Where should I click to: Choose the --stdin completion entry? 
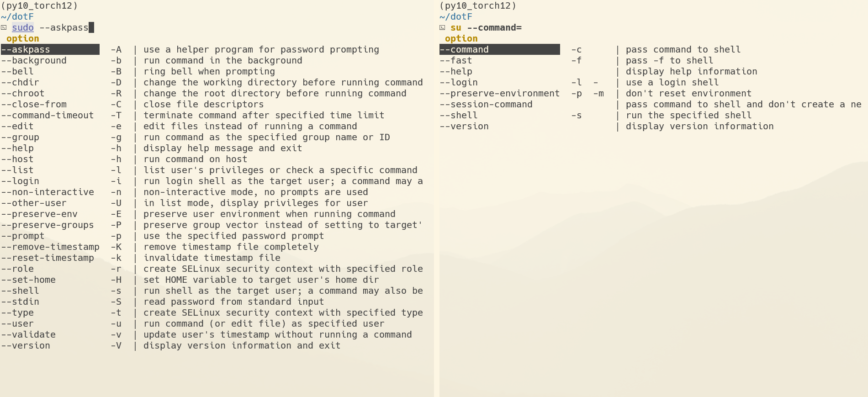coord(20,302)
